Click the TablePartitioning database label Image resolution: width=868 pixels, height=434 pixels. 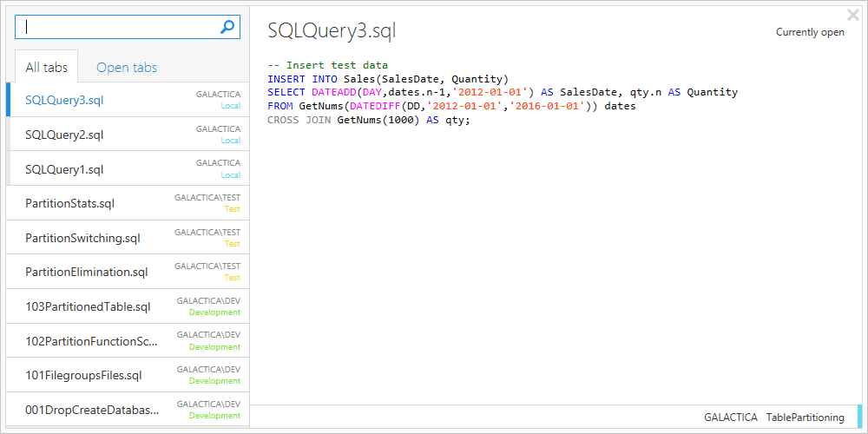805,418
